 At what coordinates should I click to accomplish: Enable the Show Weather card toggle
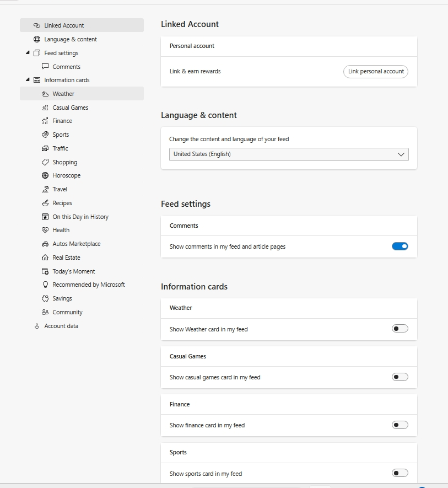coord(400,329)
